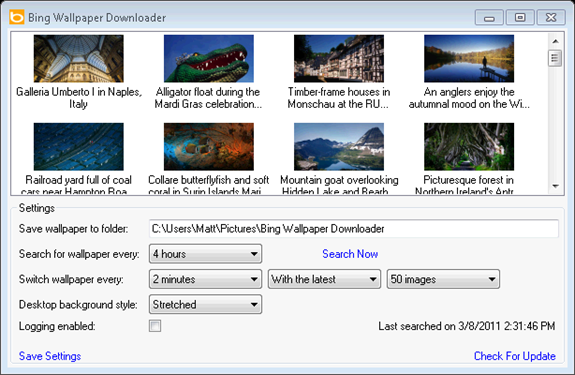
Task: Click caption 'Galleria Umberto I in Naples, Italy'
Action: [78, 98]
